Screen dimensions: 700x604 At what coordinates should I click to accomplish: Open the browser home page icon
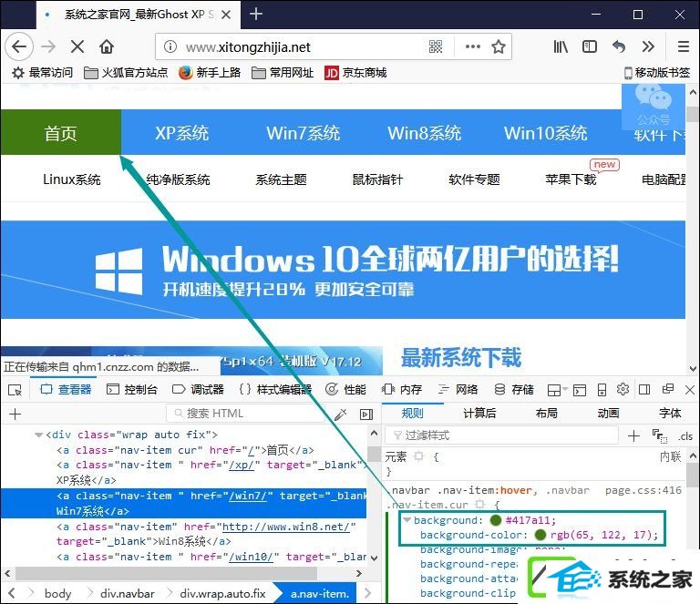tap(107, 46)
